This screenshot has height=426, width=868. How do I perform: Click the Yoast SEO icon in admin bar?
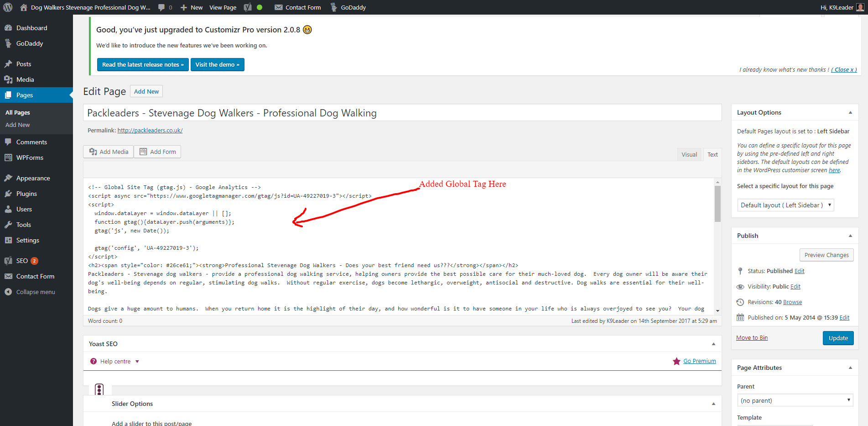248,7
